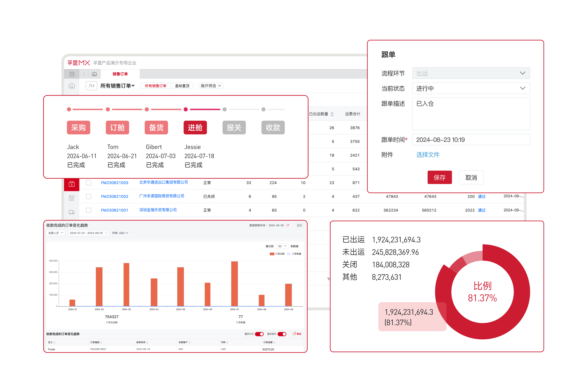The image size is (588, 392).
Task: Expand the 展开筛选 filter
Action: pos(211,86)
